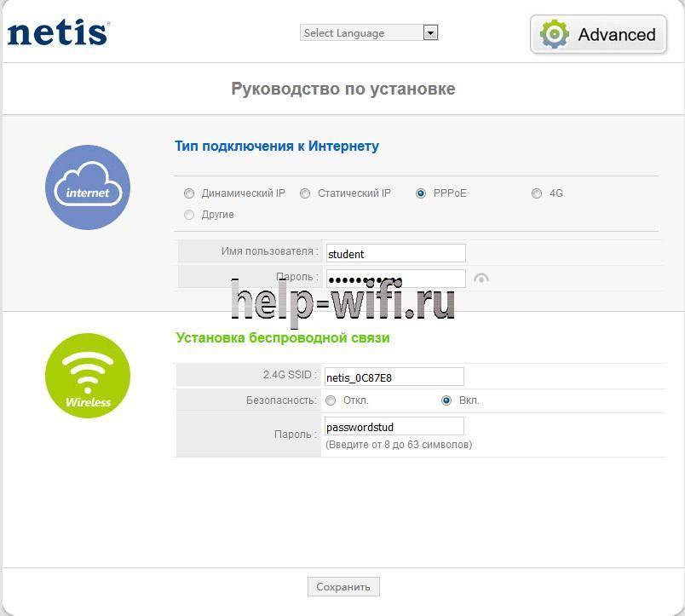The image size is (685, 616).
Task: Select Динамический IP connection type
Action: coord(189,193)
